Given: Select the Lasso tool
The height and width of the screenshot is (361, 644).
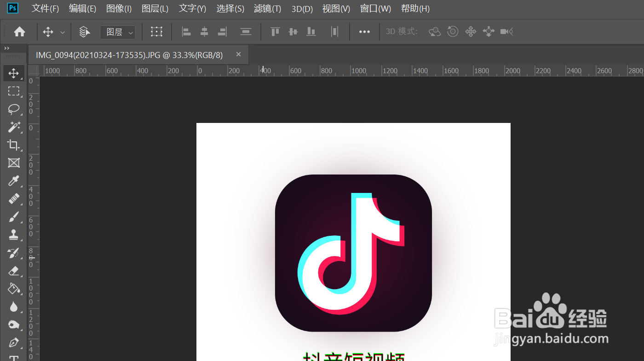Looking at the screenshot, I should pos(14,110).
